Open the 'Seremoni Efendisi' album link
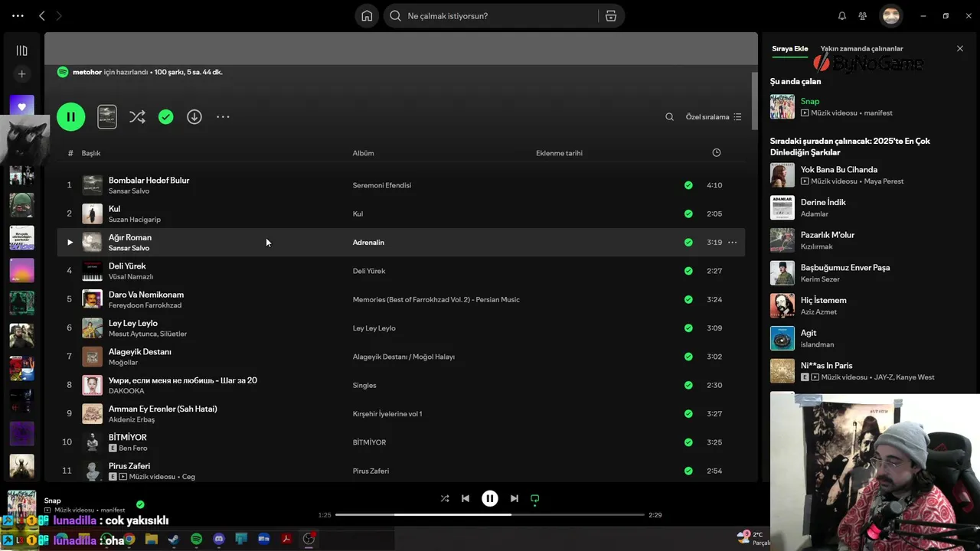Screen dimensions: 980x551 (382, 185)
